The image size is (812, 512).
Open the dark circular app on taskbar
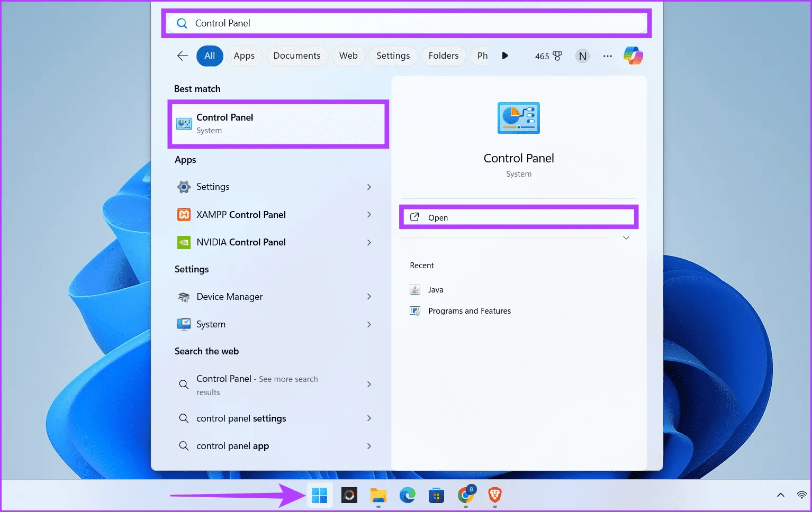coord(349,496)
